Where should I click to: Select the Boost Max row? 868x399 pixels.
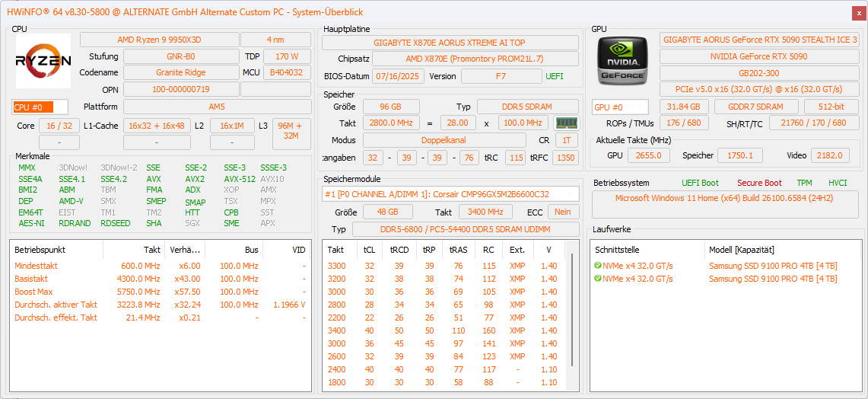(x=161, y=292)
